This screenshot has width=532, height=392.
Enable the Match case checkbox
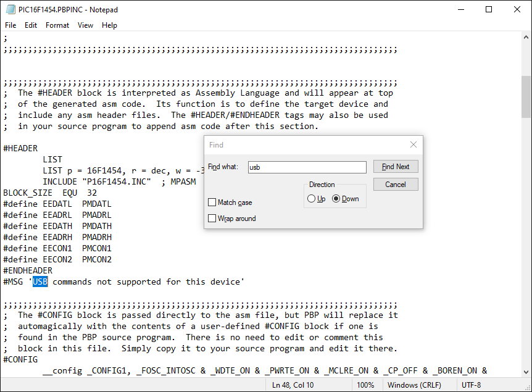(x=212, y=202)
